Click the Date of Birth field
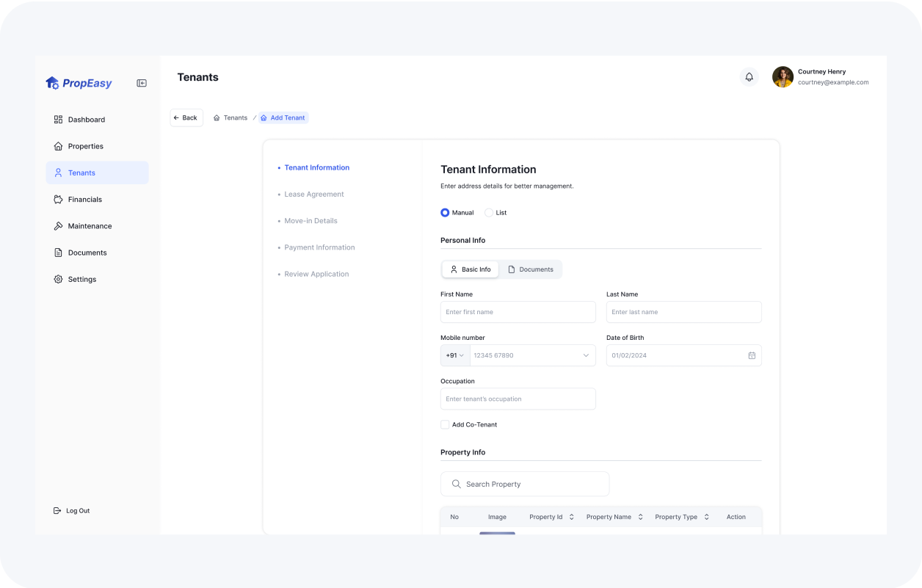922x588 pixels. coord(684,355)
